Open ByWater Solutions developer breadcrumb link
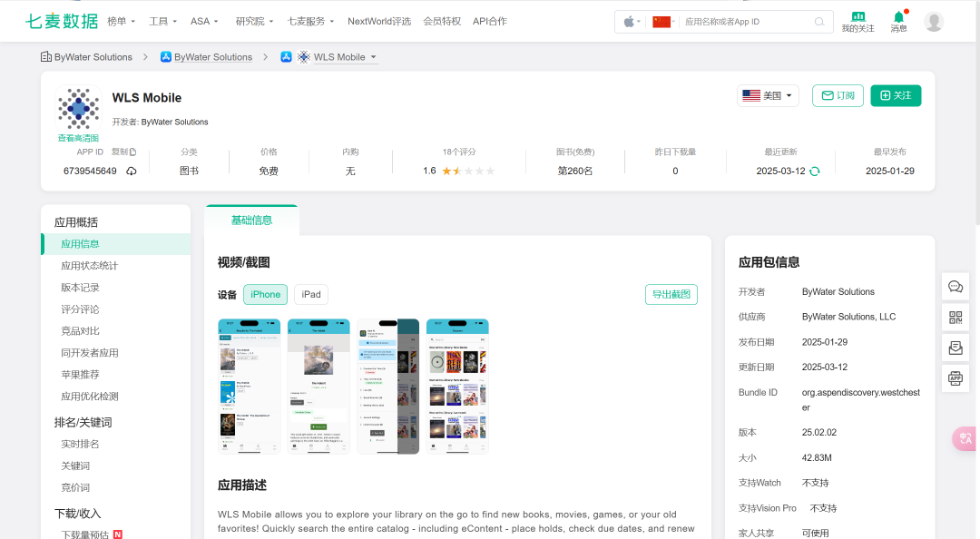This screenshot has height=539, width=980. click(93, 57)
